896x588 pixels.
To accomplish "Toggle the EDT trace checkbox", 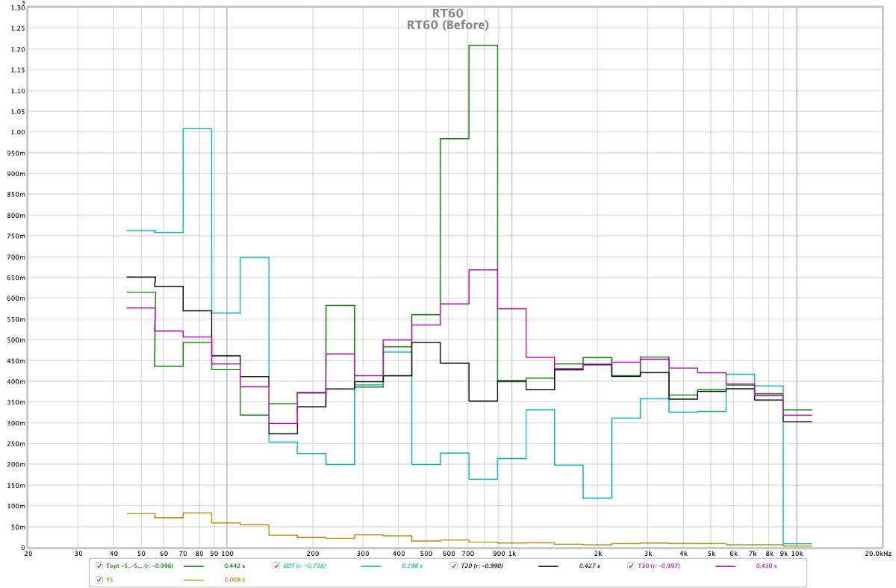I will point(276,566).
